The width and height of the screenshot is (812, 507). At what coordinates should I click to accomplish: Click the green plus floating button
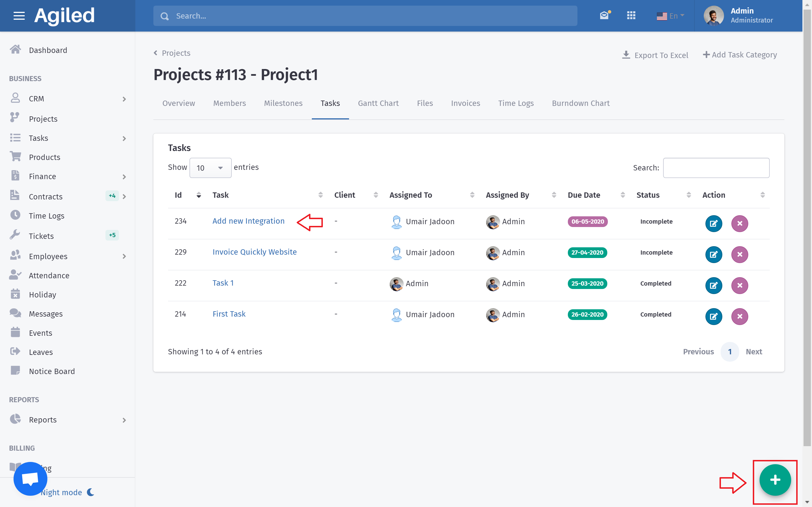775,480
